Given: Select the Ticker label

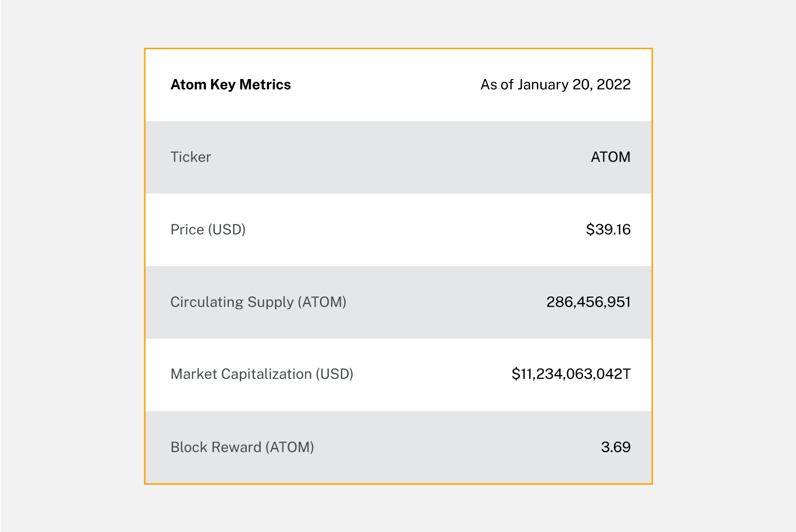Looking at the screenshot, I should tap(191, 157).
